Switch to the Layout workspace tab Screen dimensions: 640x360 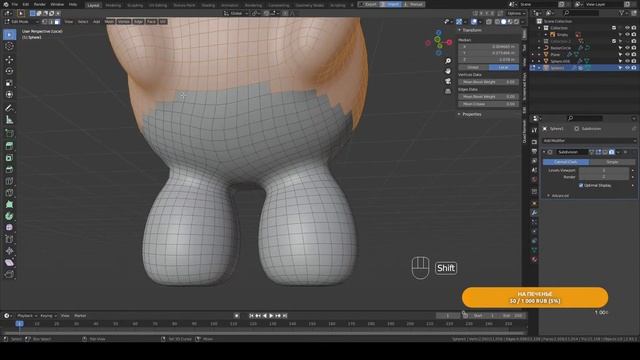click(x=93, y=5)
